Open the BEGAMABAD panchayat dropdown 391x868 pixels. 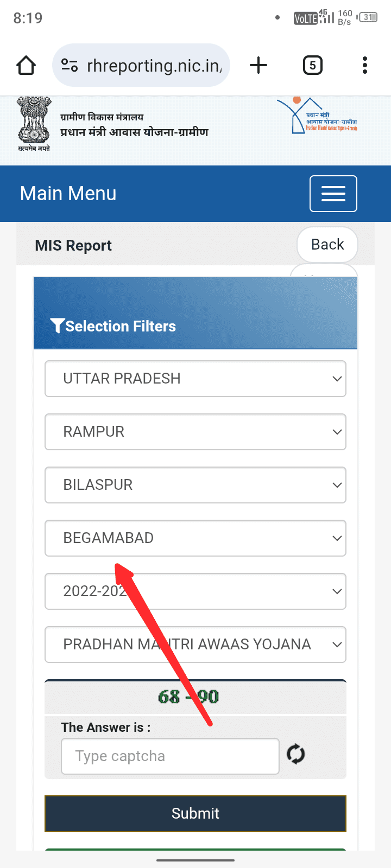click(x=195, y=538)
